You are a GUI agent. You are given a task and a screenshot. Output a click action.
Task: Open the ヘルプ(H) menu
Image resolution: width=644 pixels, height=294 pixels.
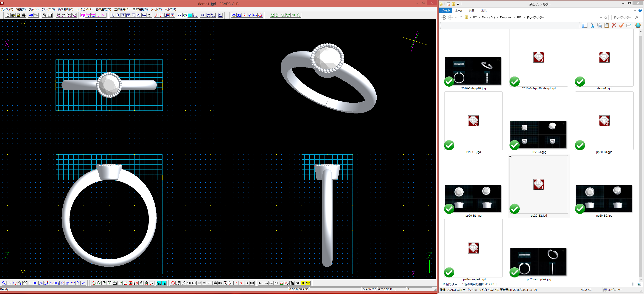[x=171, y=9]
